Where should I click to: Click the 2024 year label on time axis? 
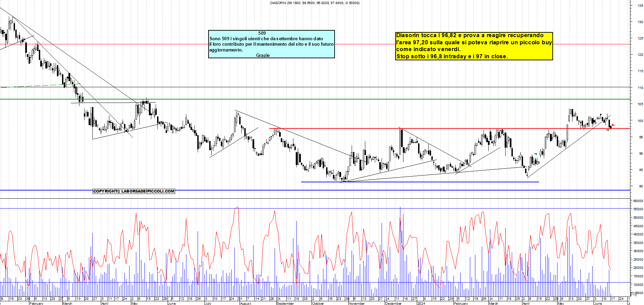tap(421, 303)
